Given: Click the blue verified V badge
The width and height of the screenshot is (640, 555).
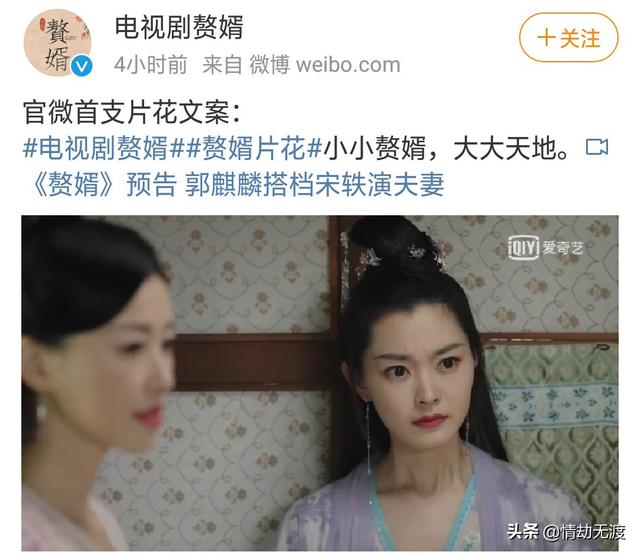Looking at the screenshot, I should coord(82,66).
